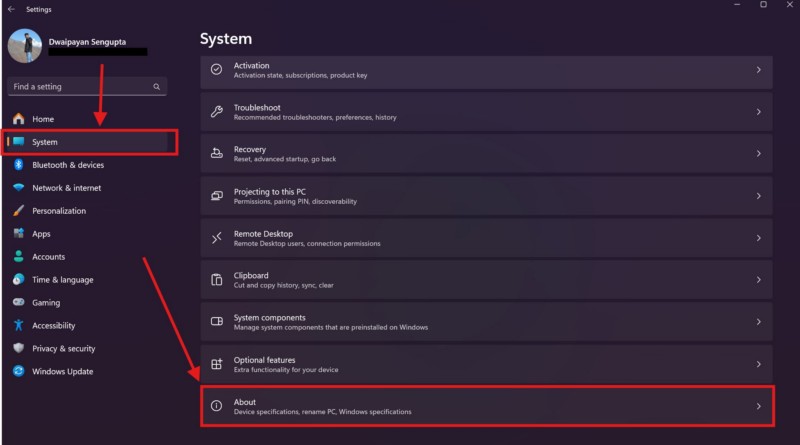The width and height of the screenshot is (800, 445).
Task: Expand the Remote Desktop chevron
Action: (758, 238)
